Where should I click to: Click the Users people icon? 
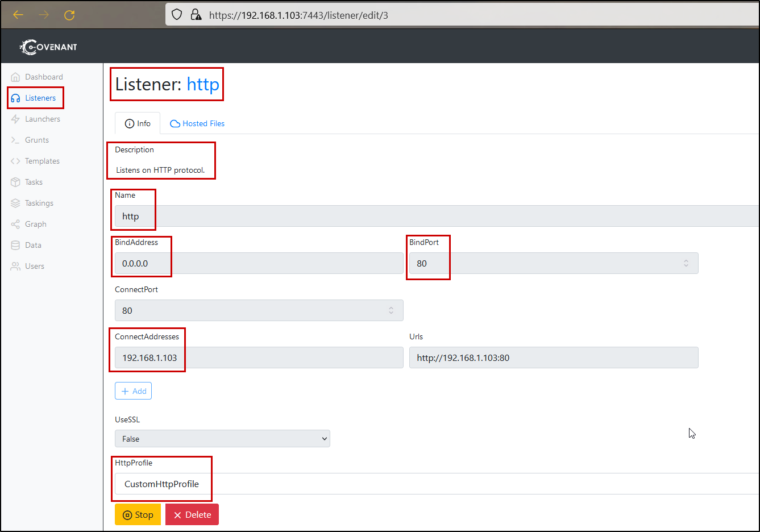tap(15, 266)
